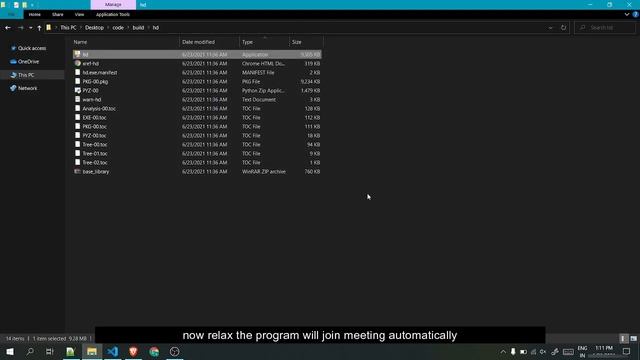Image resolution: width=640 pixels, height=360 pixels.
Task: Open the File menu tab
Action: coord(11,14)
